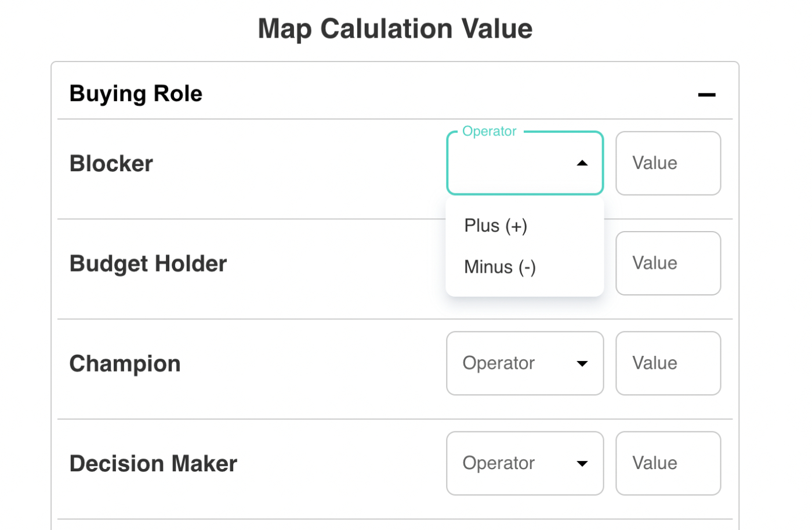Image resolution: width=812 pixels, height=530 pixels.
Task: Click the Champion Value field
Action: [668, 363]
